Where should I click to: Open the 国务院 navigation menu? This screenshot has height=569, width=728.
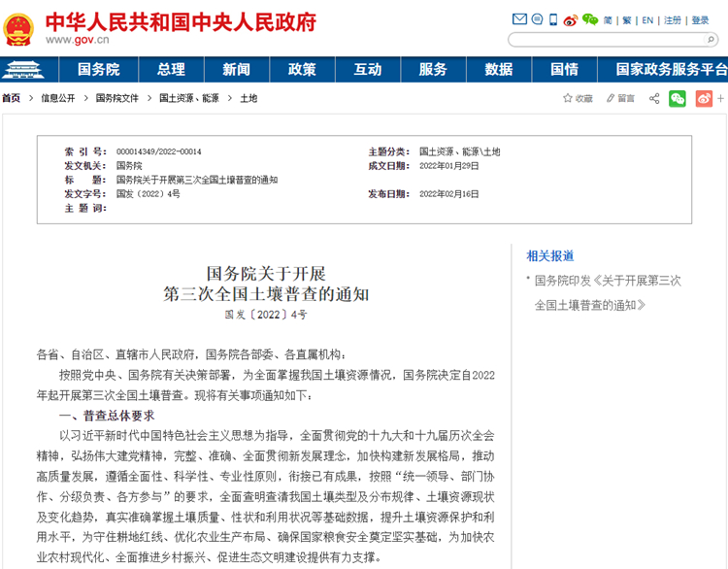[x=98, y=69]
